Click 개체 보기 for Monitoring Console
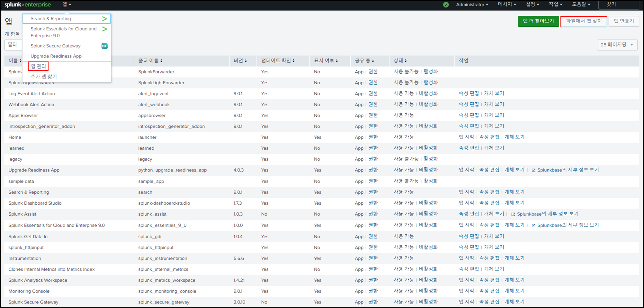 point(514,292)
